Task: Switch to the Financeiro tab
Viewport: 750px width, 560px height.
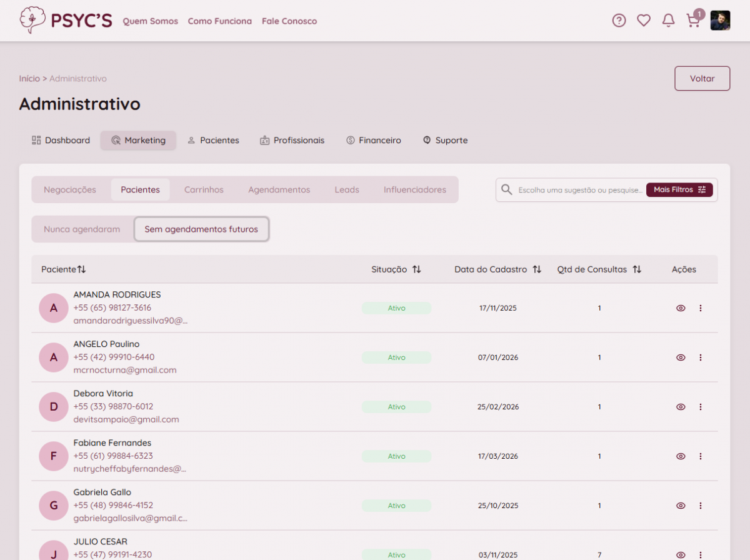Action: 374,141
